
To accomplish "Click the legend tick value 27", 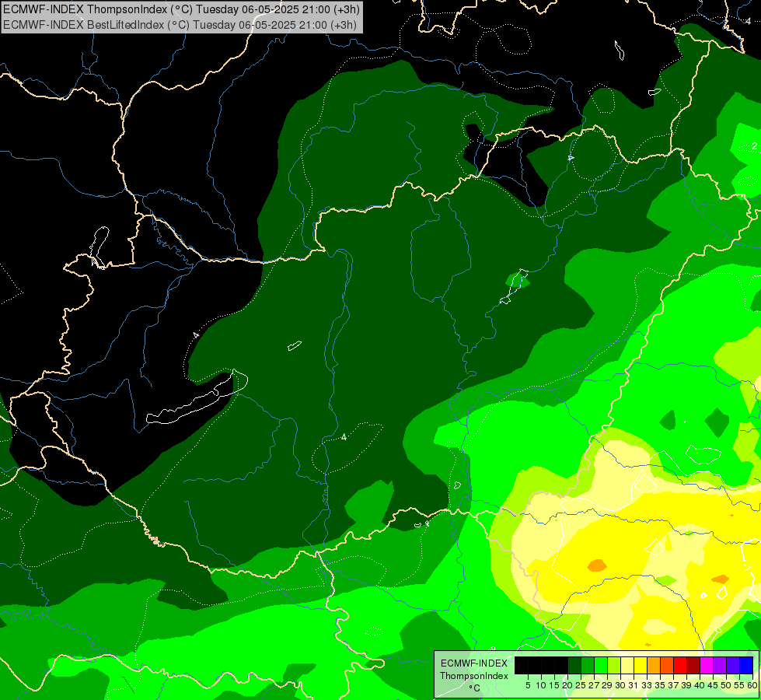I will click(x=594, y=685).
